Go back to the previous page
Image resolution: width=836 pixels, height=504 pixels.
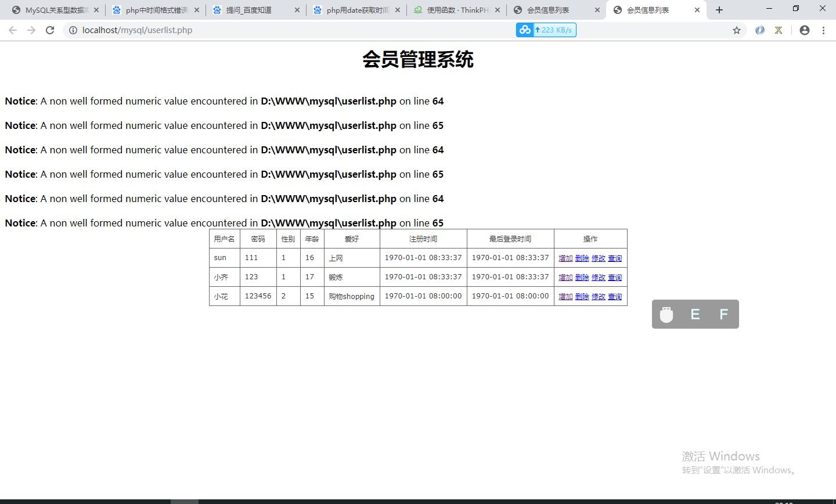13,30
